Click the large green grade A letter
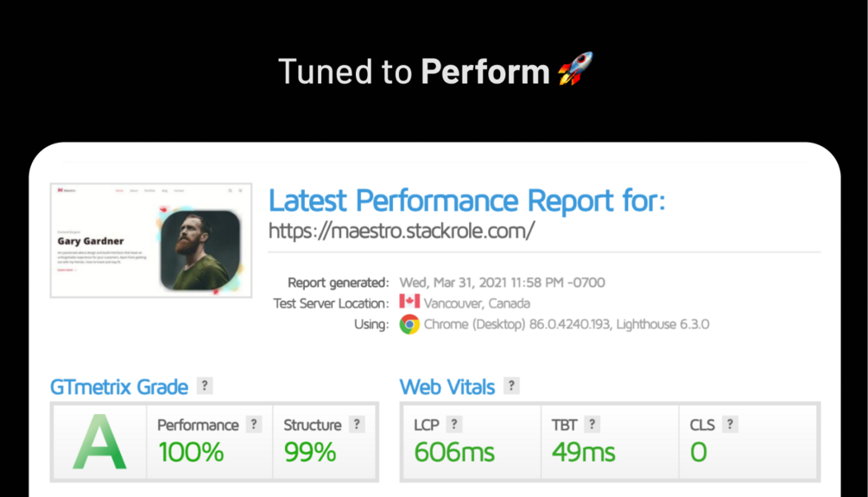 point(99,443)
